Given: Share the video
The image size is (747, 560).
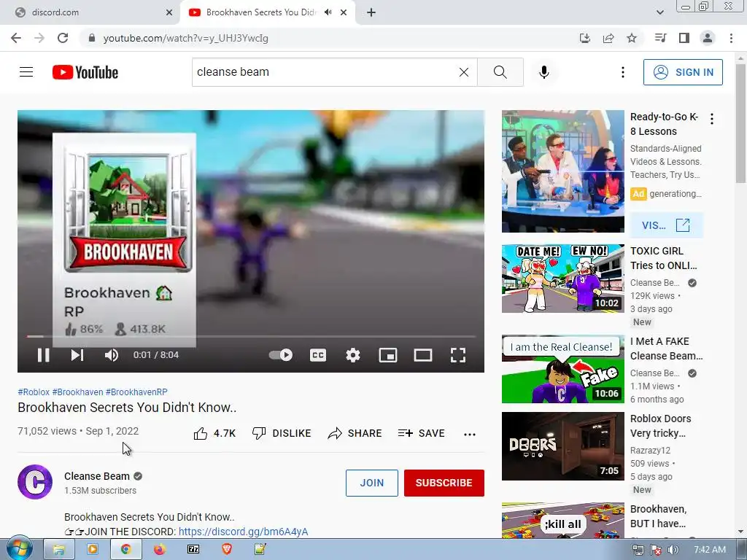Looking at the screenshot, I should point(355,433).
